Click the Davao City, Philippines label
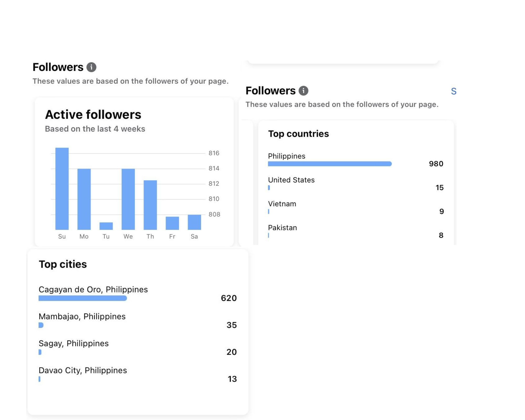This screenshot has height=420, width=525. coord(83,370)
